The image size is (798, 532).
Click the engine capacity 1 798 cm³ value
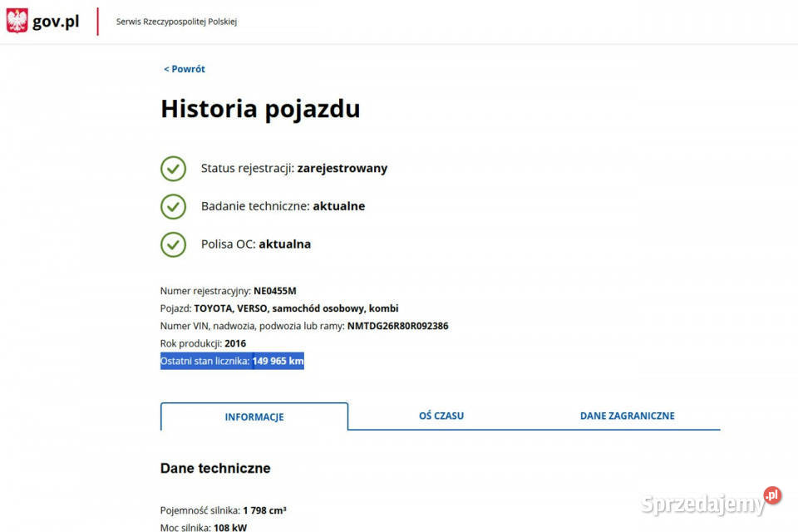click(x=264, y=510)
